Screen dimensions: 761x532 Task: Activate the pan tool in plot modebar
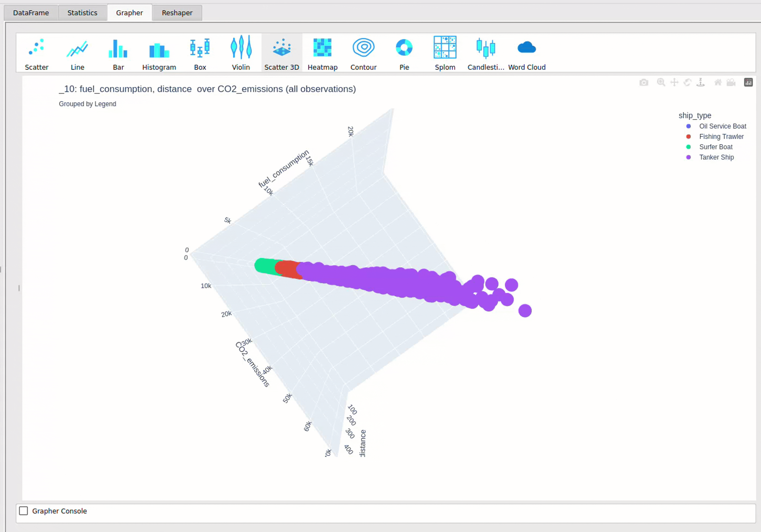(674, 82)
